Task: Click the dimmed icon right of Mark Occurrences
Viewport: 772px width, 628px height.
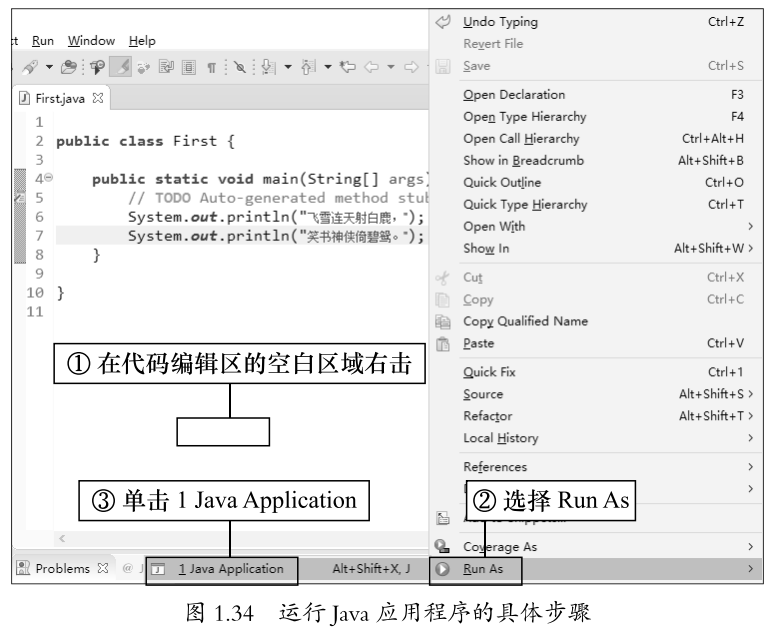Action: (x=143, y=66)
